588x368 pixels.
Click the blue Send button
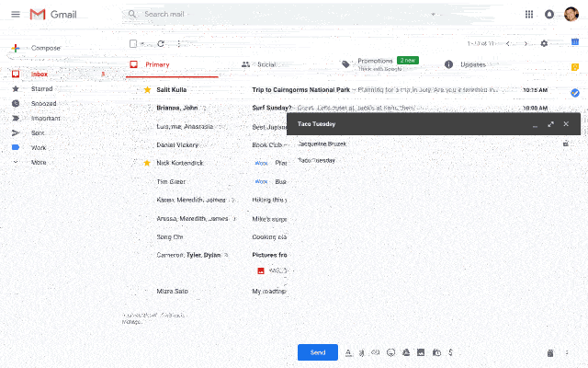[318, 352]
